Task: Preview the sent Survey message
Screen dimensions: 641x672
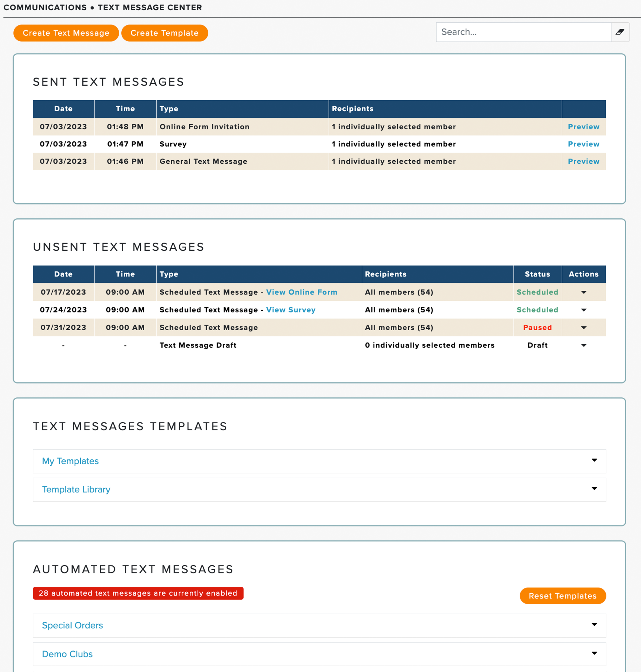Action: click(x=583, y=144)
